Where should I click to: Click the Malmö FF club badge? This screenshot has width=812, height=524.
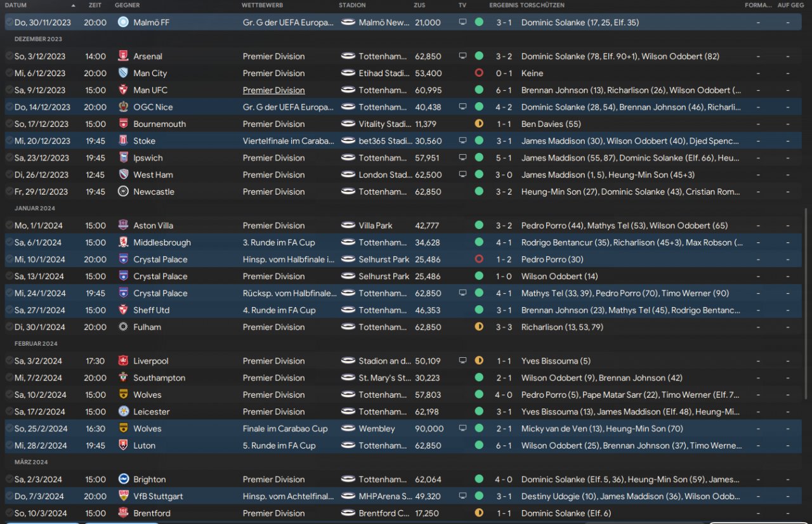click(x=123, y=22)
